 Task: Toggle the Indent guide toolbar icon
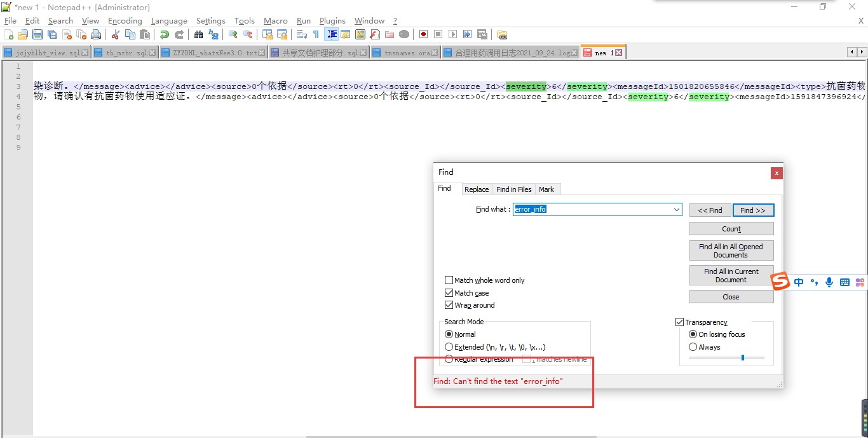[331, 34]
